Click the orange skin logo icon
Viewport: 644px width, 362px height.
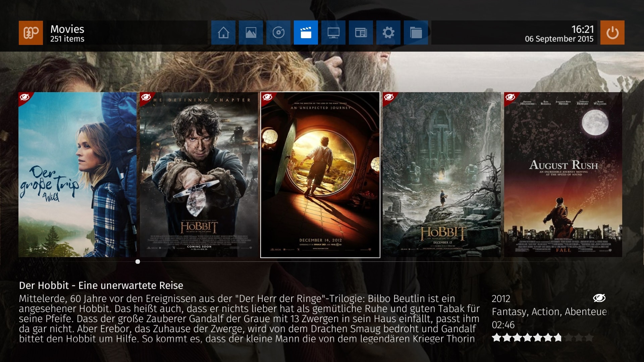click(x=31, y=33)
